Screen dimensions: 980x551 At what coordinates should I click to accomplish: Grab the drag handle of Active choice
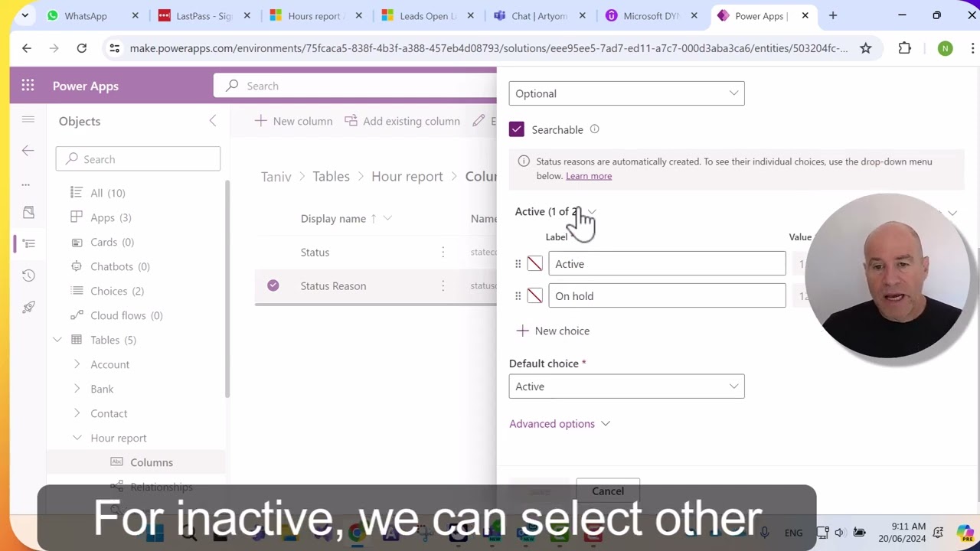518,264
